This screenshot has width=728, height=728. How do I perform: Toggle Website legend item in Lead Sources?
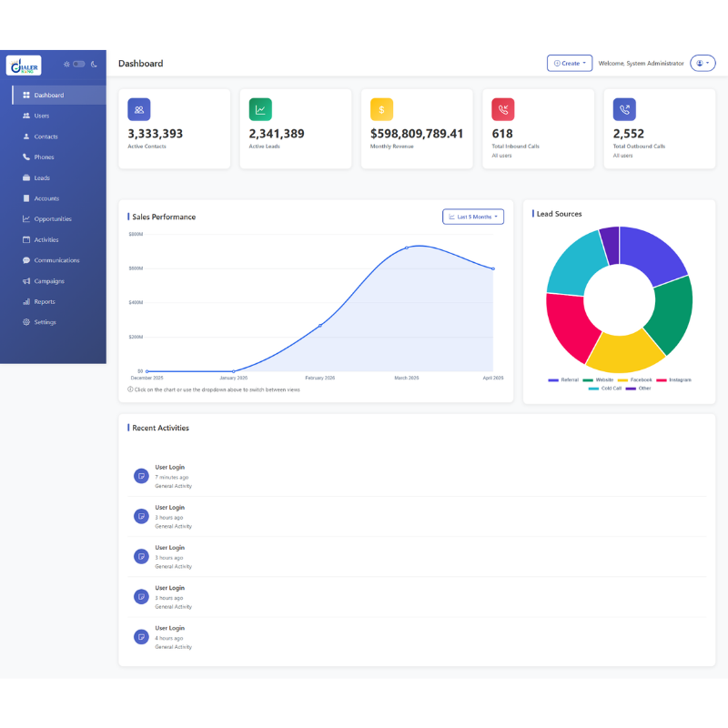(598, 379)
